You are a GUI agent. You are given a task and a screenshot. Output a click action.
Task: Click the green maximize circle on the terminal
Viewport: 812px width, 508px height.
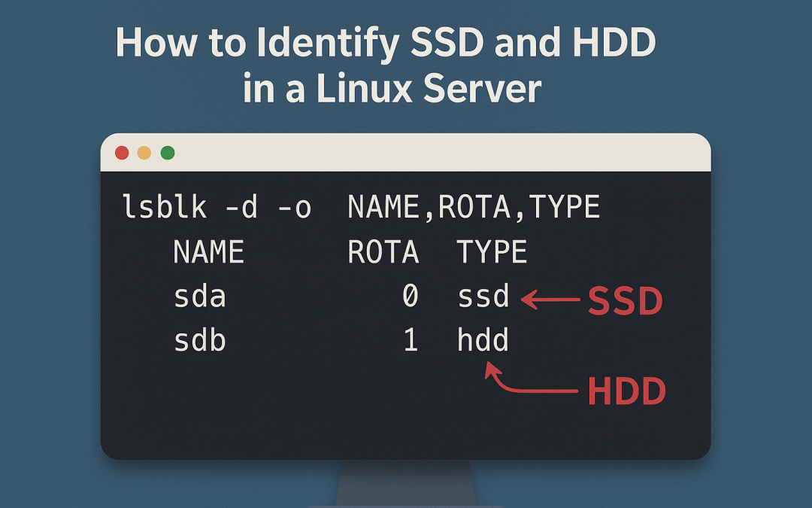pyautogui.click(x=166, y=151)
